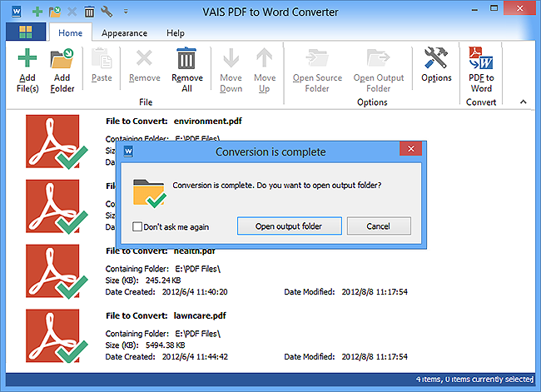The image size is (541, 392).
Task: Click the status bar items count text
Action: coord(474,380)
